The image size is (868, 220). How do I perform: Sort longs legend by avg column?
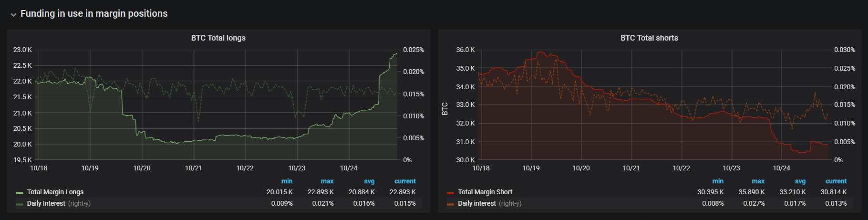point(369,181)
